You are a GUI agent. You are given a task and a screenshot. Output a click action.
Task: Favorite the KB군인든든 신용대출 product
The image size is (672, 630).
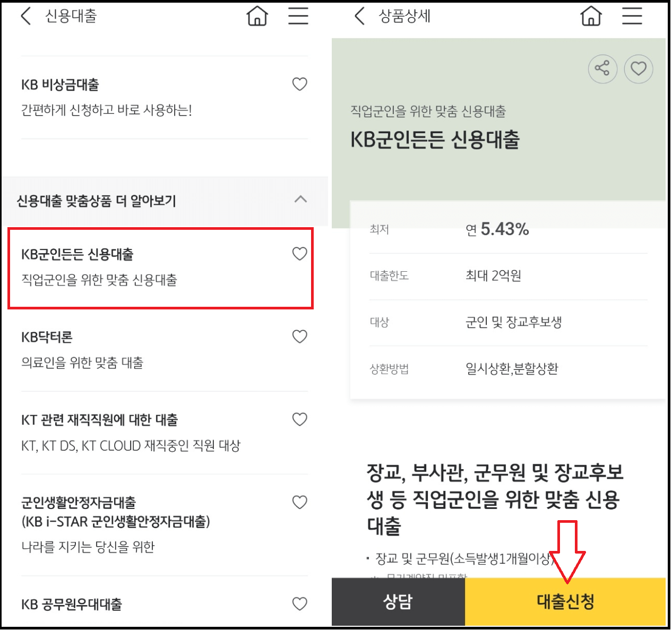coord(300,254)
